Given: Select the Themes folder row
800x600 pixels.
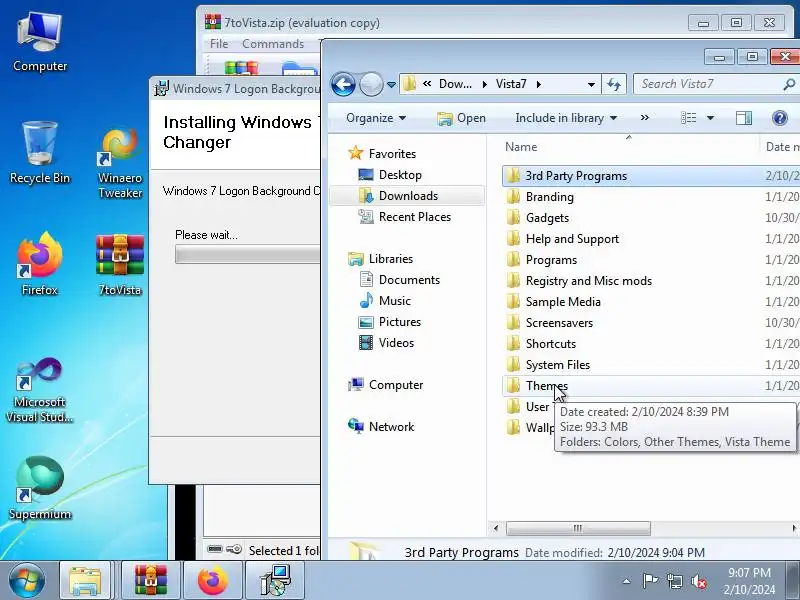Looking at the screenshot, I should [x=651, y=386].
